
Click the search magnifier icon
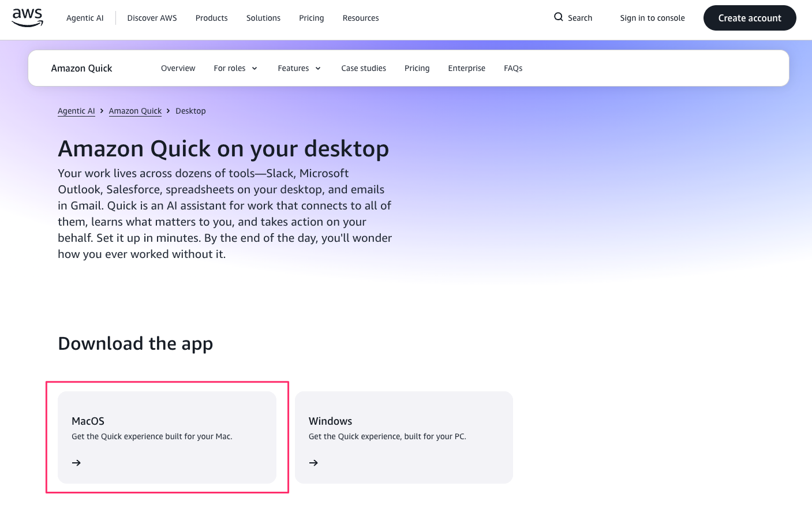tap(559, 17)
